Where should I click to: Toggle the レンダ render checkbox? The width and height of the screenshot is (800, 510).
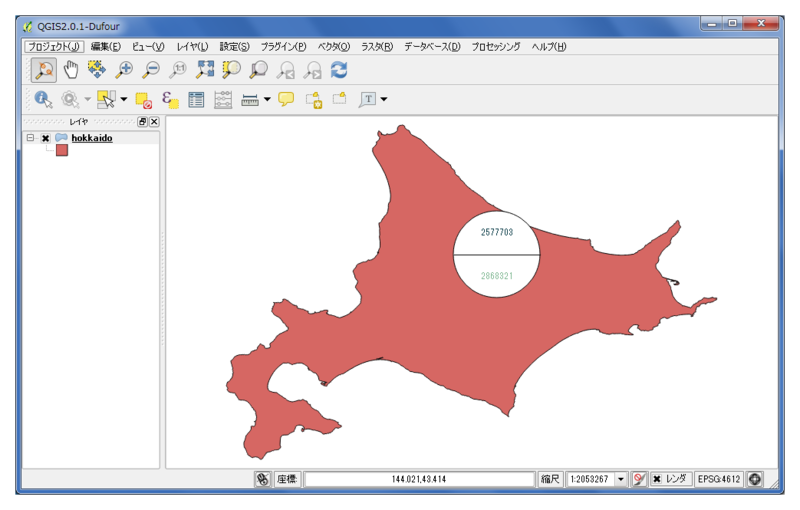657,479
